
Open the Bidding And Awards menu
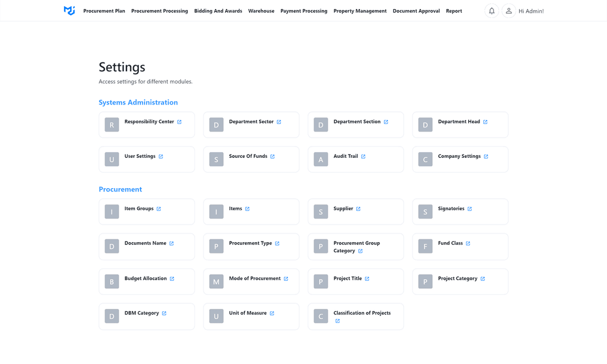tap(218, 11)
